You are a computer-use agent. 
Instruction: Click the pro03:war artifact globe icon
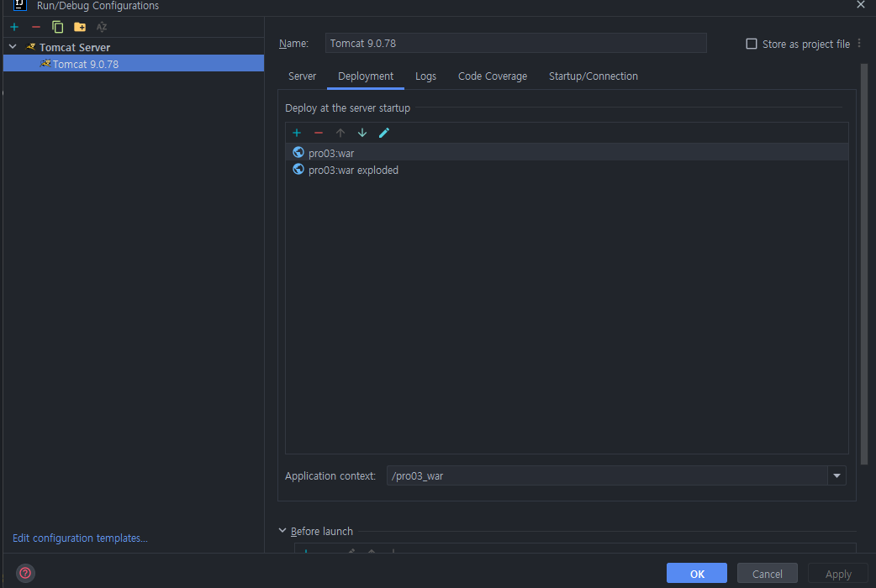pos(298,152)
